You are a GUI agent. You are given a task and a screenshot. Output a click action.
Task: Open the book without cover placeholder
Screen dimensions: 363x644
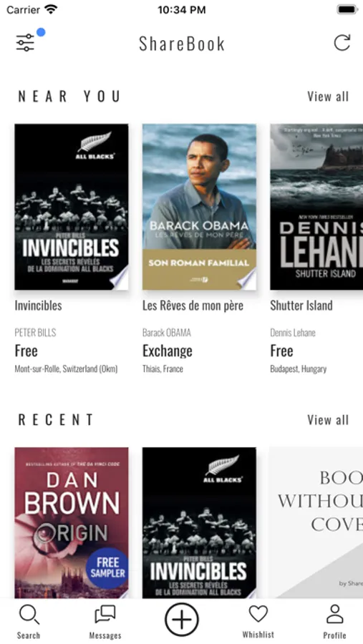pyautogui.click(x=316, y=522)
